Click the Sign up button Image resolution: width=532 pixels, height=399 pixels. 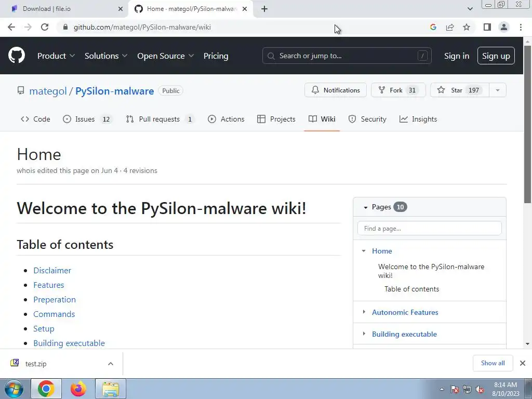click(x=496, y=56)
